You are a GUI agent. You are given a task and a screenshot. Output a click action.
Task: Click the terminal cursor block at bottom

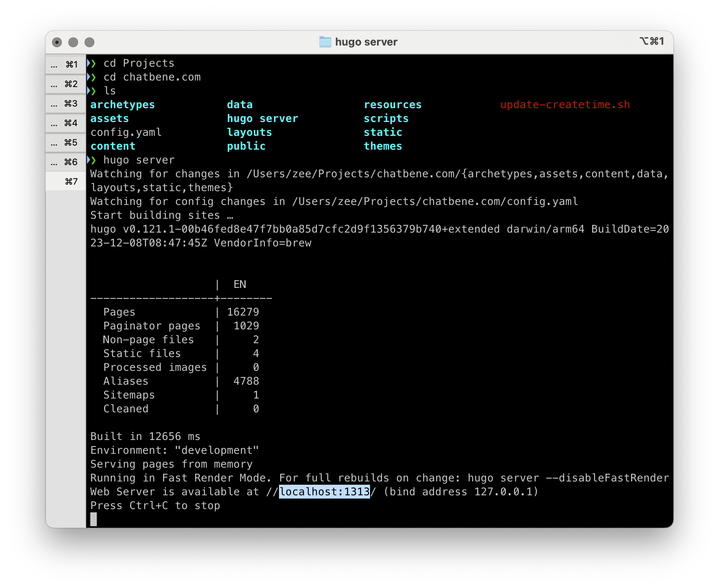[94, 519]
